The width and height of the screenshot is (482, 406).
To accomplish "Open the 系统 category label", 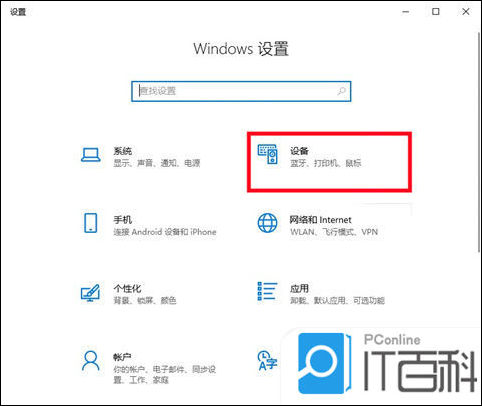I will click(x=123, y=151).
